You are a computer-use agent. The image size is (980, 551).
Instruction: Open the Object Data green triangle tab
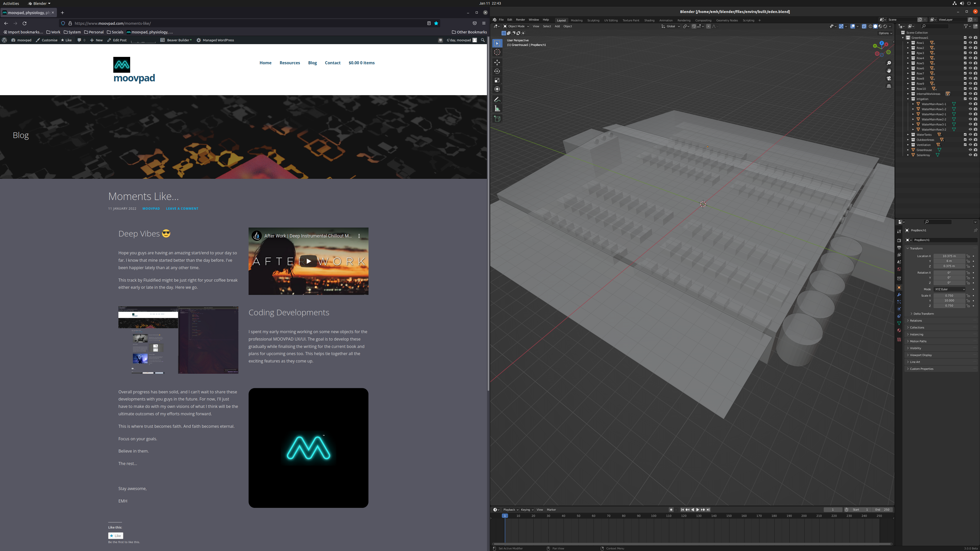(899, 323)
